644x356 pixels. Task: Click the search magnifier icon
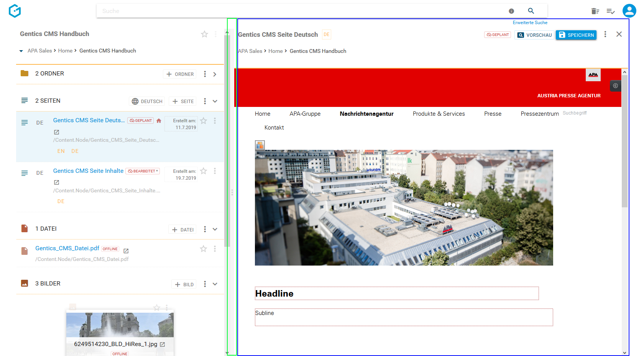(531, 11)
